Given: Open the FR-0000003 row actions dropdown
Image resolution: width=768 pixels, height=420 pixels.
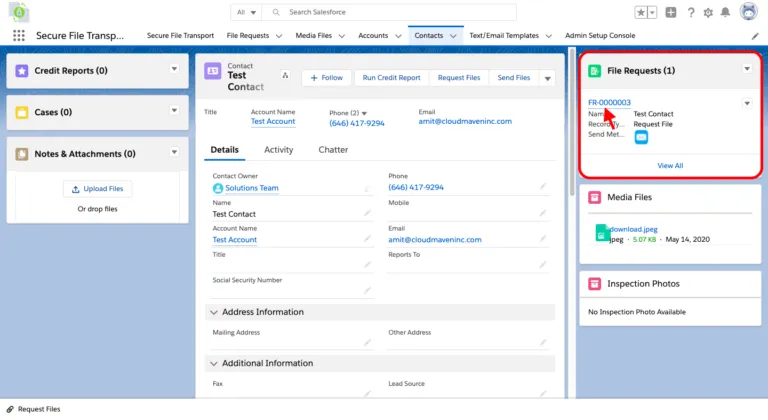Looking at the screenshot, I should 747,103.
